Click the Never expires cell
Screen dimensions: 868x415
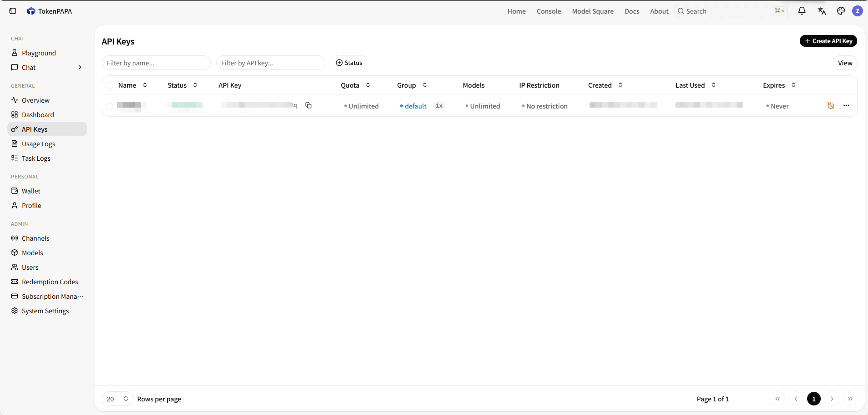click(777, 106)
